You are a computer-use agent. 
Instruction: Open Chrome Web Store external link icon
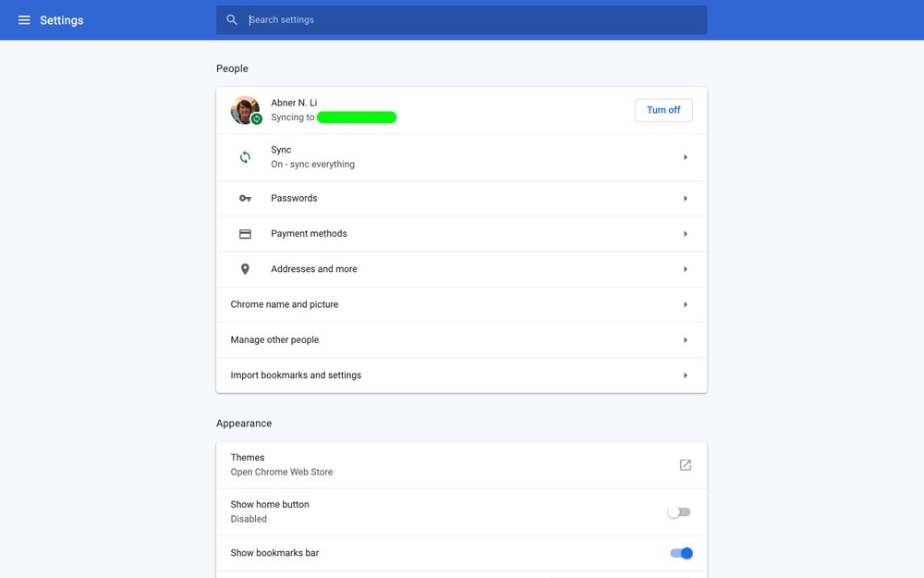coord(686,465)
